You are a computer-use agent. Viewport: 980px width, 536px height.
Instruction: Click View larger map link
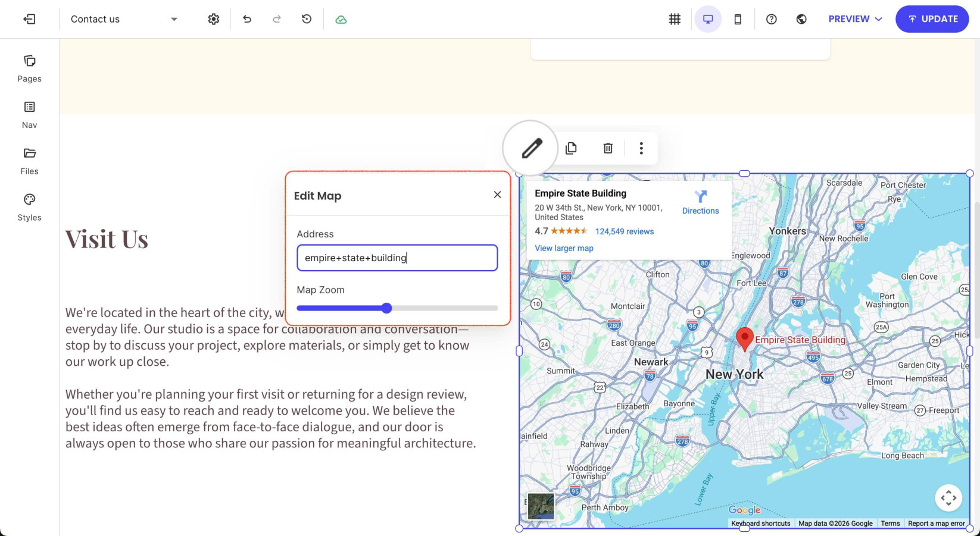tap(564, 248)
